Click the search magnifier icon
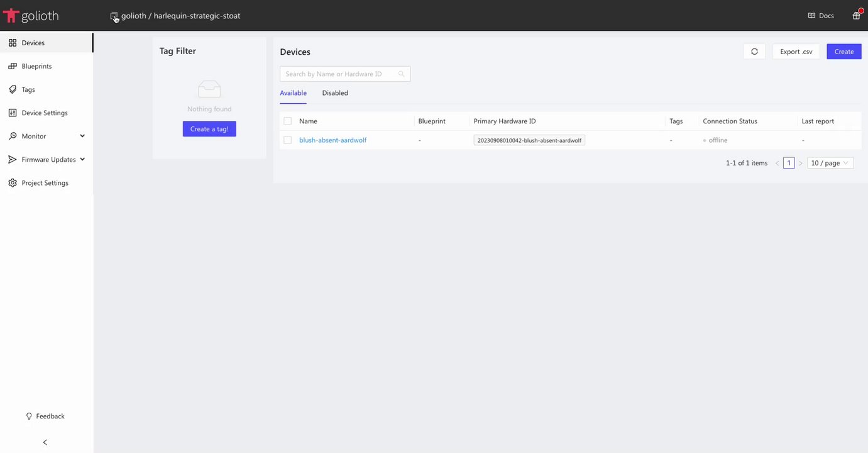This screenshot has width=868, height=453. [401, 74]
